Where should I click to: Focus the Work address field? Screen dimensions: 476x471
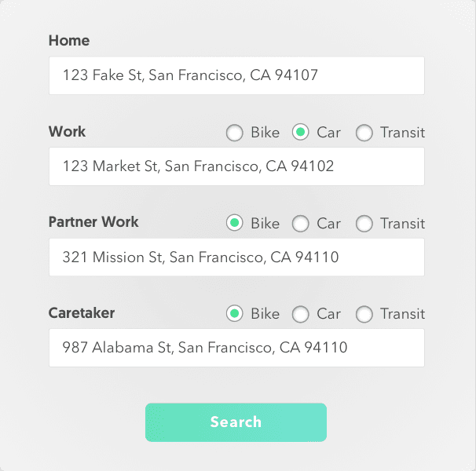[236, 166]
